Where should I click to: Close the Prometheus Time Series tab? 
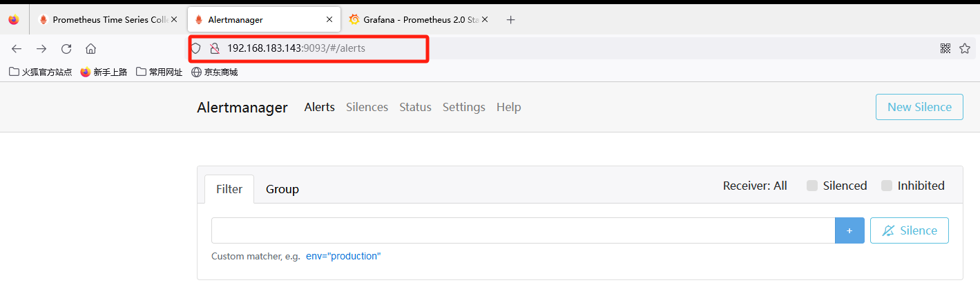[x=174, y=20]
